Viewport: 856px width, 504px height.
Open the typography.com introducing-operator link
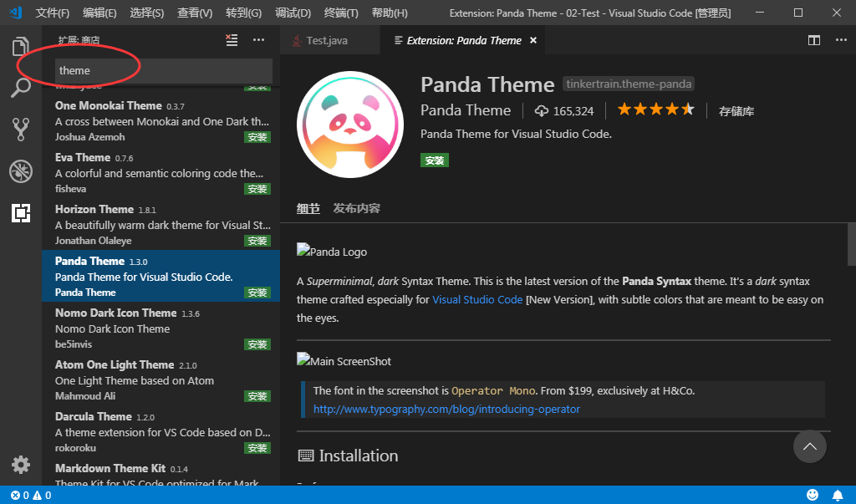click(x=446, y=409)
